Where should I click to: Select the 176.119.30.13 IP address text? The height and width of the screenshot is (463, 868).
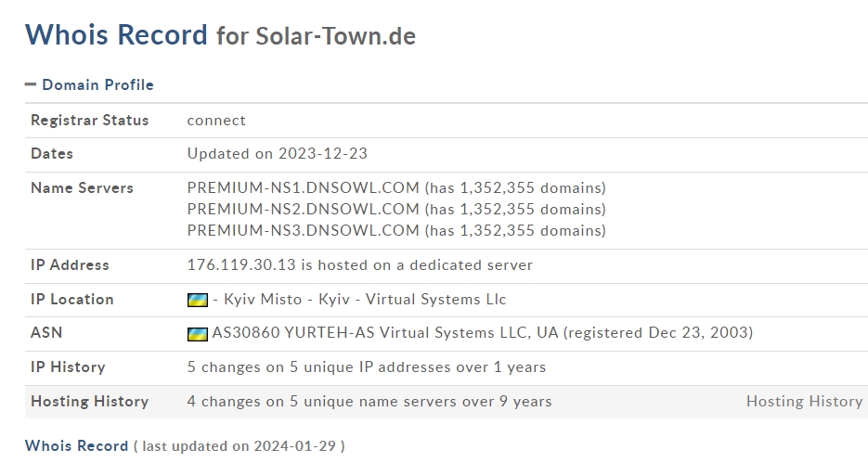point(241,265)
